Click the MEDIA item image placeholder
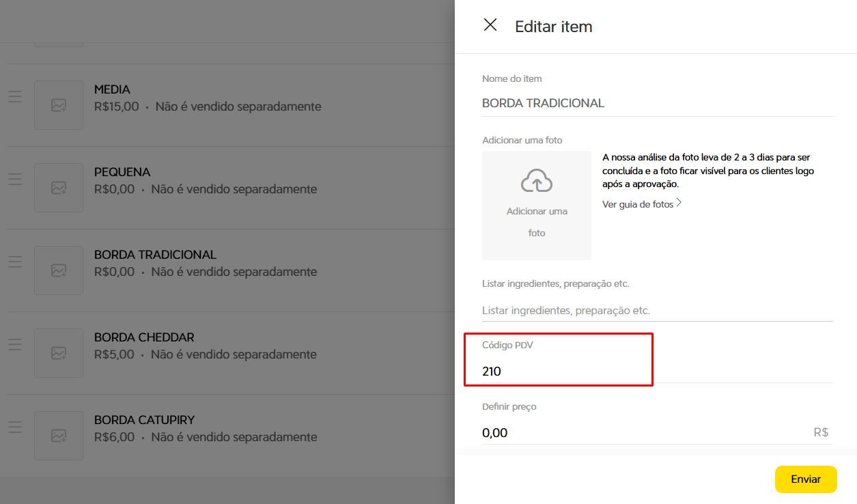857x504 pixels. 59,105
